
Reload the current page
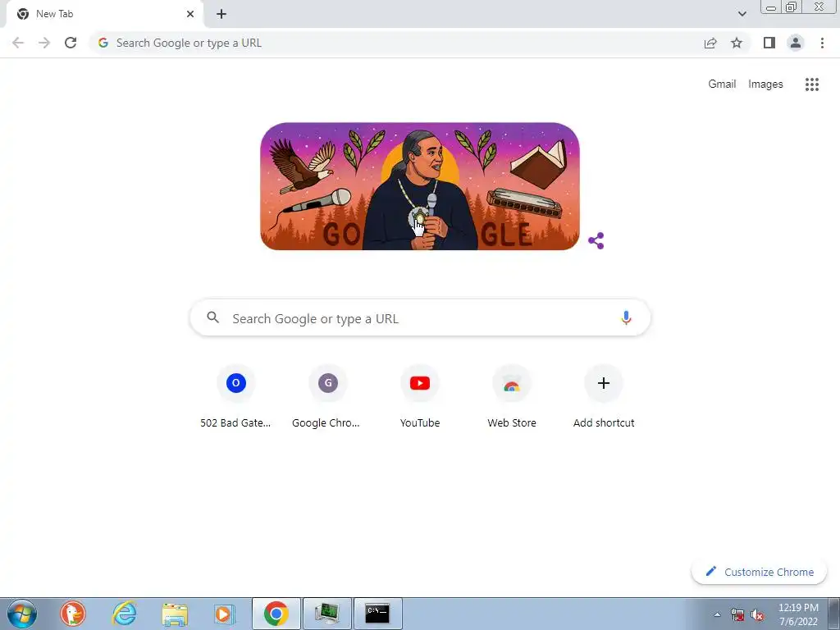coord(71,43)
